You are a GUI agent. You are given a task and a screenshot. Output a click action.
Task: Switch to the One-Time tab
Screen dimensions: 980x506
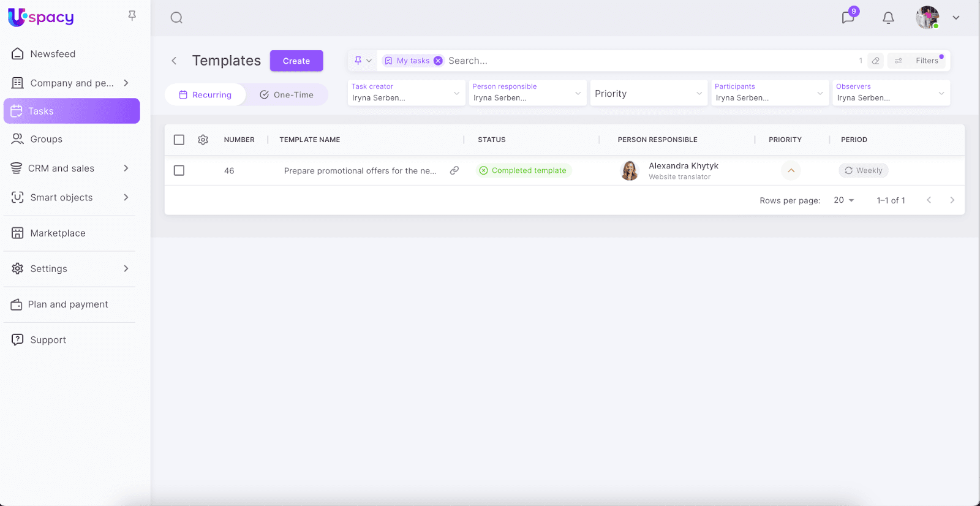click(x=287, y=95)
